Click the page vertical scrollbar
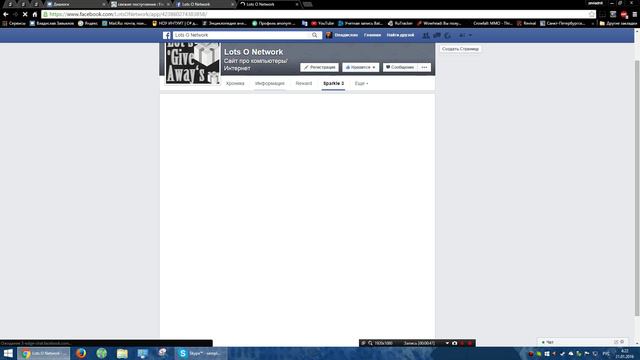 (637, 188)
